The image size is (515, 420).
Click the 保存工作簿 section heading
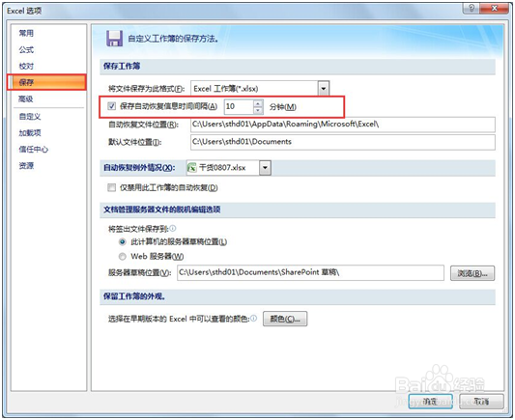pyautogui.click(x=122, y=66)
